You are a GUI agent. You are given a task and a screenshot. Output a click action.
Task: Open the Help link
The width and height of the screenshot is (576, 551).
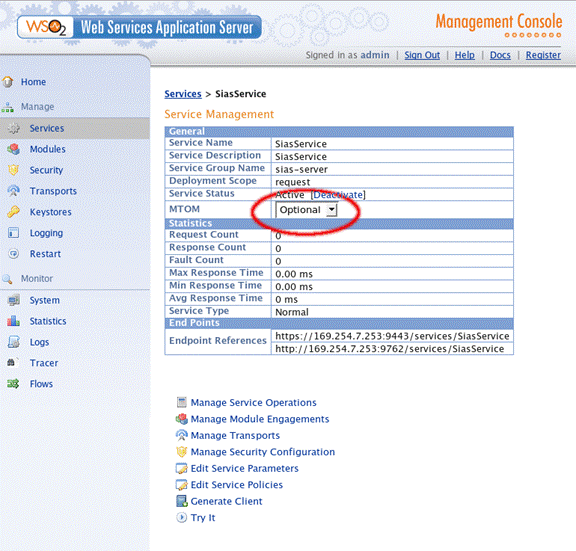(x=465, y=55)
